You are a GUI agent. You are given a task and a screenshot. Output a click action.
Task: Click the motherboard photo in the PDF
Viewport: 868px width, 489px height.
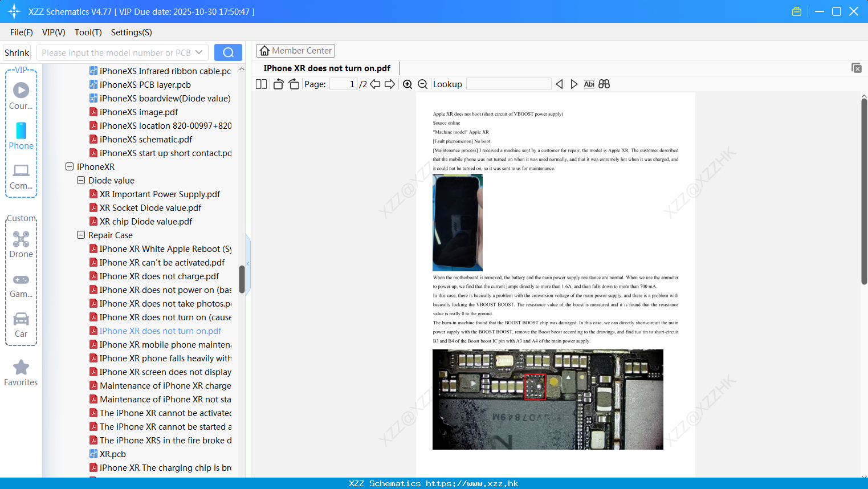click(548, 400)
